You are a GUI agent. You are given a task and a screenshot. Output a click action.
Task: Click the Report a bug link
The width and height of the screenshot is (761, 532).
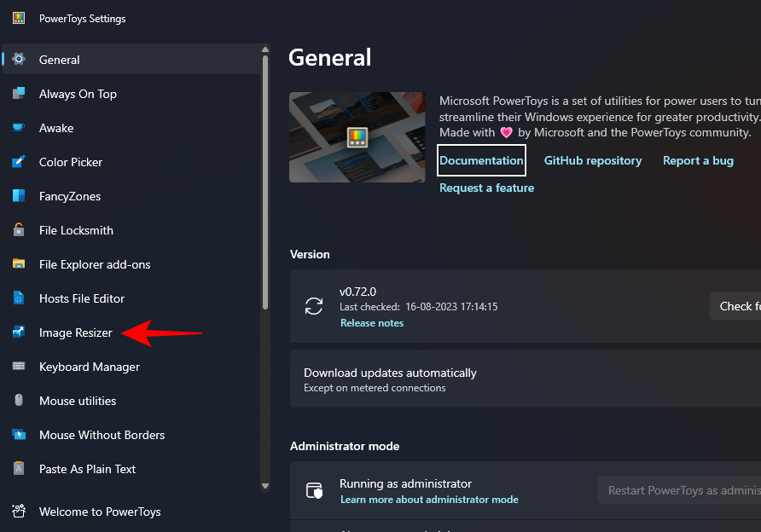point(698,160)
